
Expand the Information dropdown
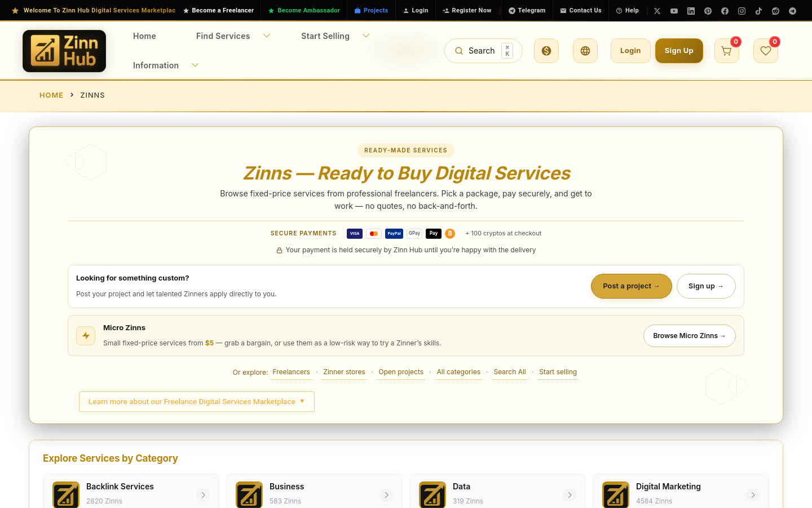point(195,65)
